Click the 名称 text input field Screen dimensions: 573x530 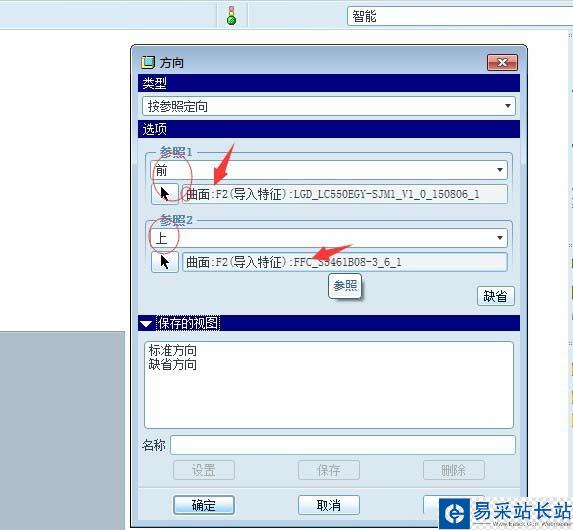pyautogui.click(x=343, y=445)
